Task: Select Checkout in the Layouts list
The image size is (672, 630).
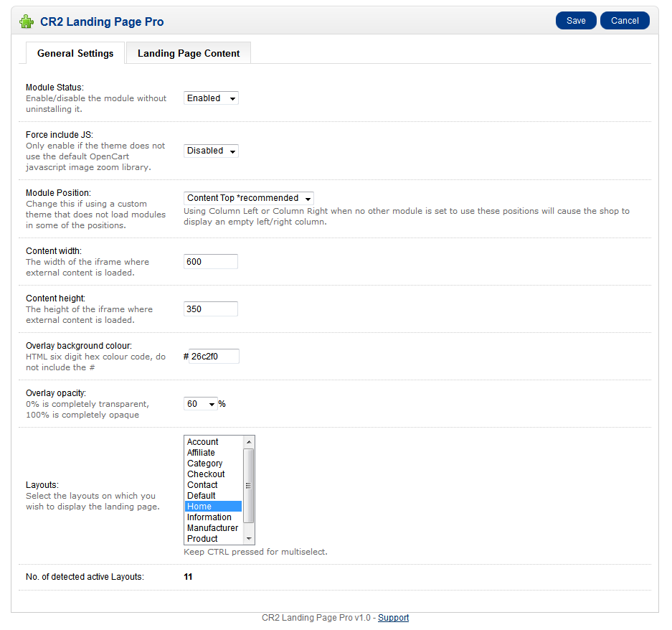Action: point(214,474)
